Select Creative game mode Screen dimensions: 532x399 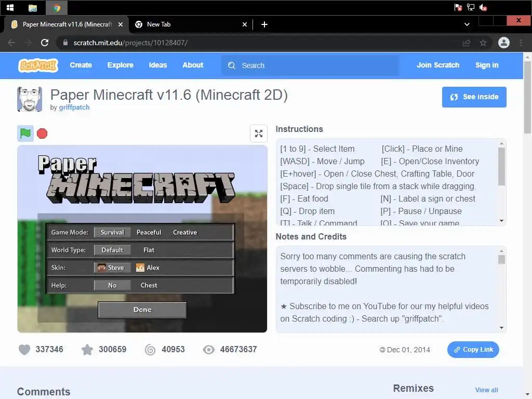[x=185, y=232]
